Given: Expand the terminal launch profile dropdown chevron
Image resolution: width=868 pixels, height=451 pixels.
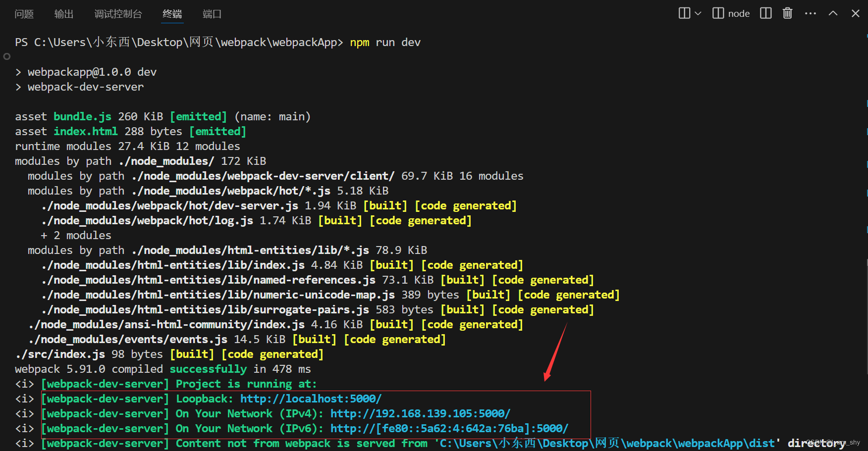Looking at the screenshot, I should (x=698, y=13).
